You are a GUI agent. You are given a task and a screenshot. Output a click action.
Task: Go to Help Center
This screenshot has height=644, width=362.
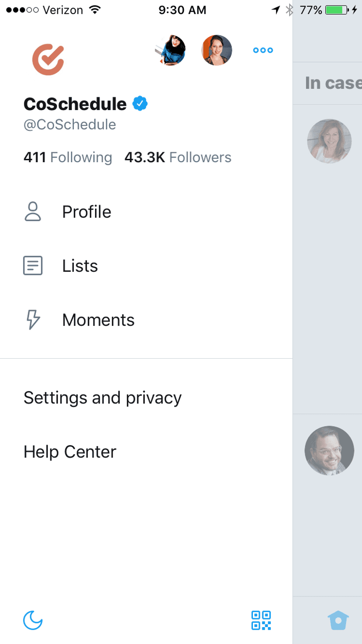click(70, 452)
